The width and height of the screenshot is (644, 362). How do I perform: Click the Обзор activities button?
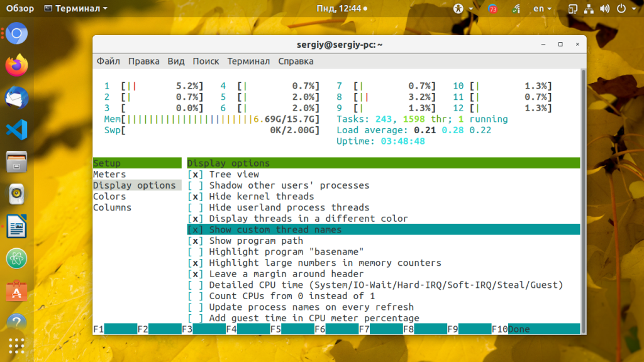(20, 9)
